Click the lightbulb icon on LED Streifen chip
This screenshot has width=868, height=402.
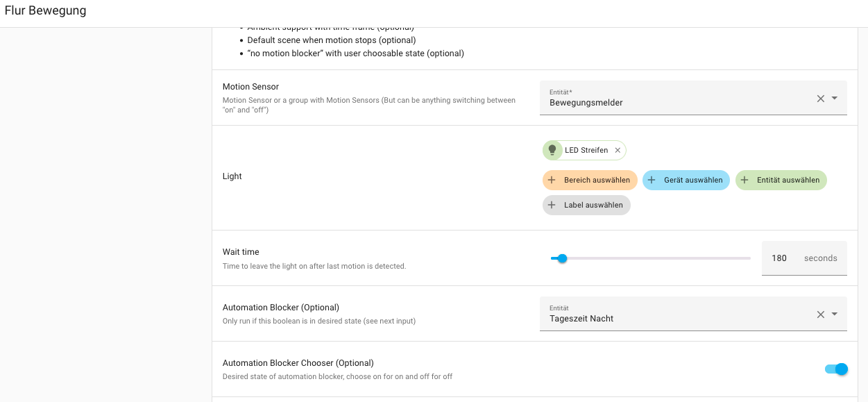pyautogui.click(x=552, y=150)
